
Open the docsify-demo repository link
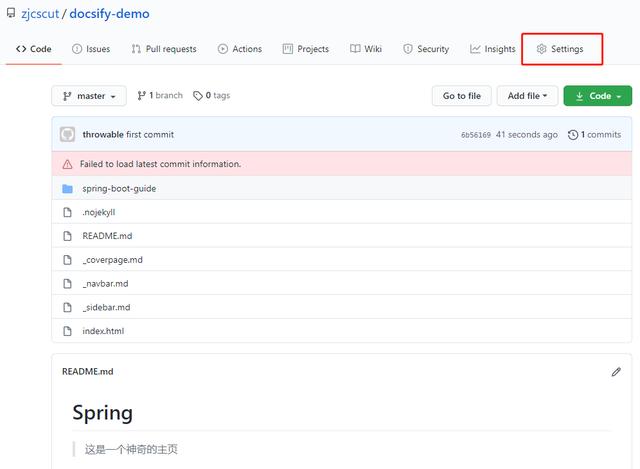[109, 13]
